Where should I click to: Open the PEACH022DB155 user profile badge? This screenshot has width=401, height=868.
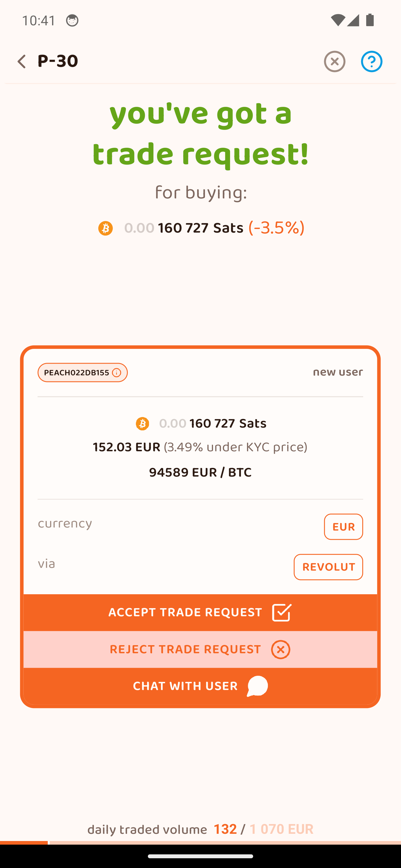click(77, 373)
